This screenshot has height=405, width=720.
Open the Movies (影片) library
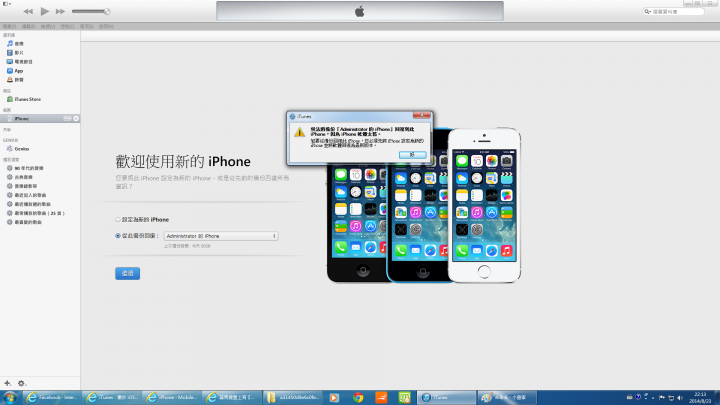click(x=19, y=53)
